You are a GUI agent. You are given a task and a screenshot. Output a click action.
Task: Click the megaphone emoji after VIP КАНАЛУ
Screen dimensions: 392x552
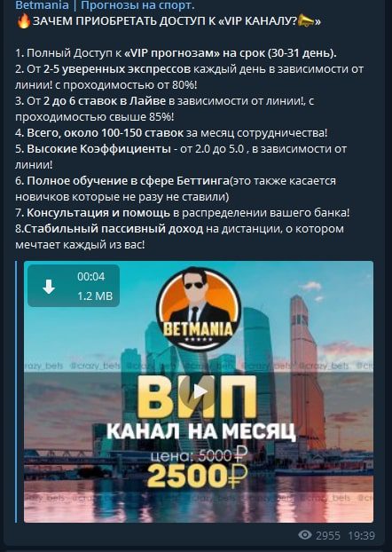(x=305, y=21)
